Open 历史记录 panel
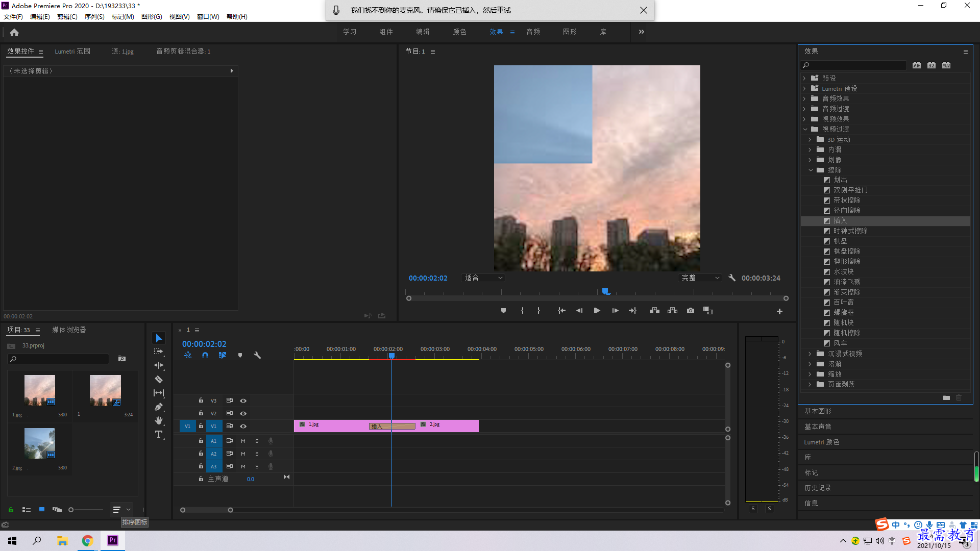Screen dimensions: 980x551 (818, 488)
